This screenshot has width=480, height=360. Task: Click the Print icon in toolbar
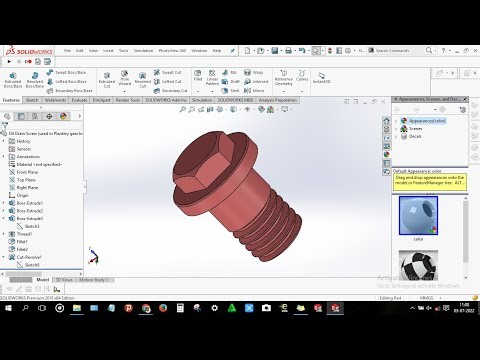pyautogui.click(x=289, y=51)
